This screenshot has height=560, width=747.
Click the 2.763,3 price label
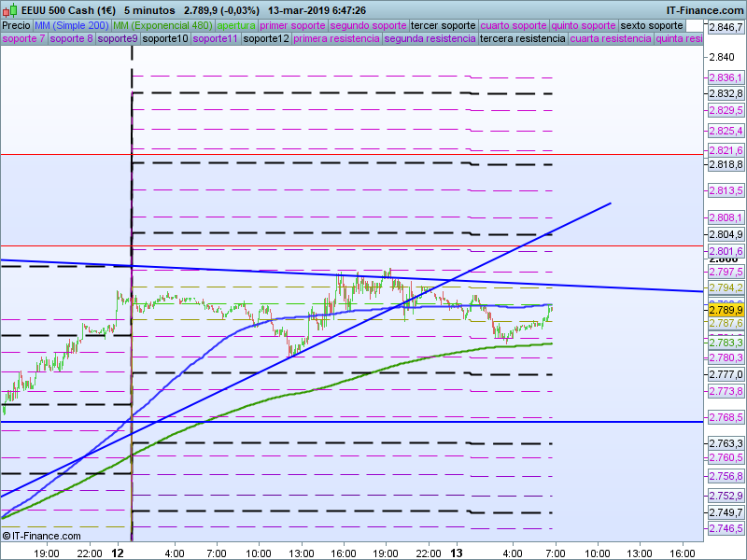click(726, 443)
